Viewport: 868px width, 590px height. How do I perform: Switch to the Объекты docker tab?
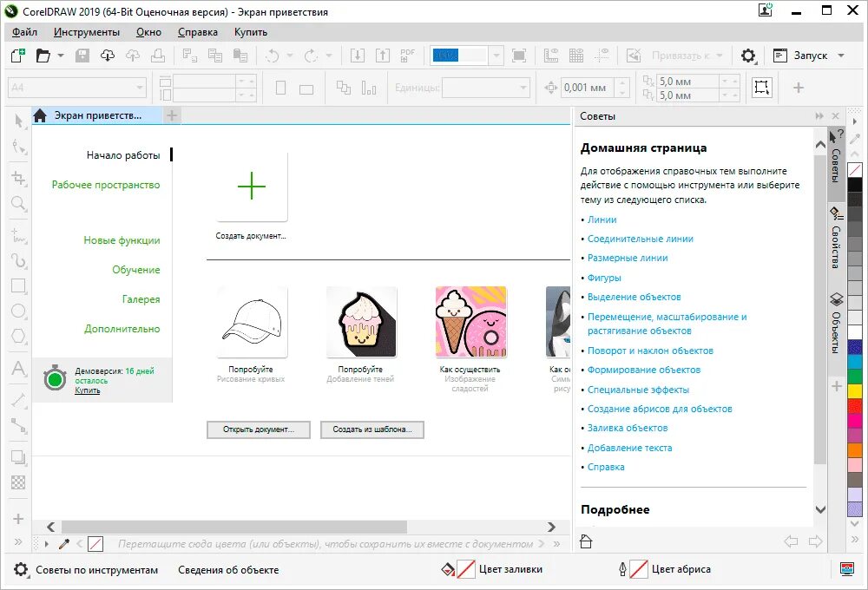pos(836,324)
